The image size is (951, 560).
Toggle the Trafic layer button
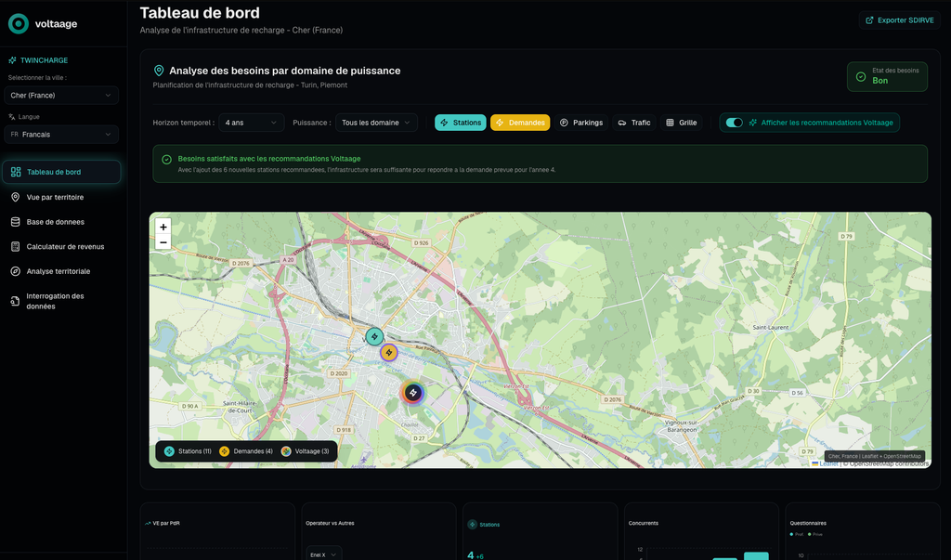pos(633,123)
